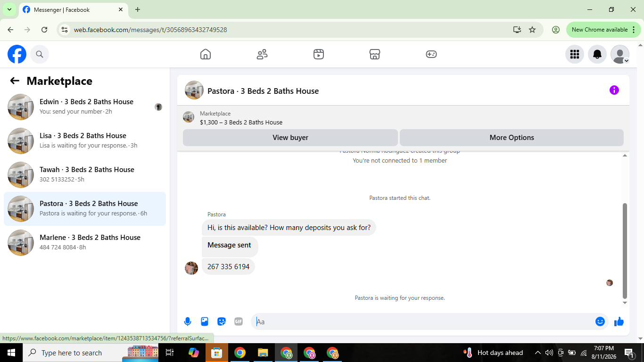Screen dimensions: 644x362
Task: Bookmark this page with the star icon
Action: pos(532,30)
